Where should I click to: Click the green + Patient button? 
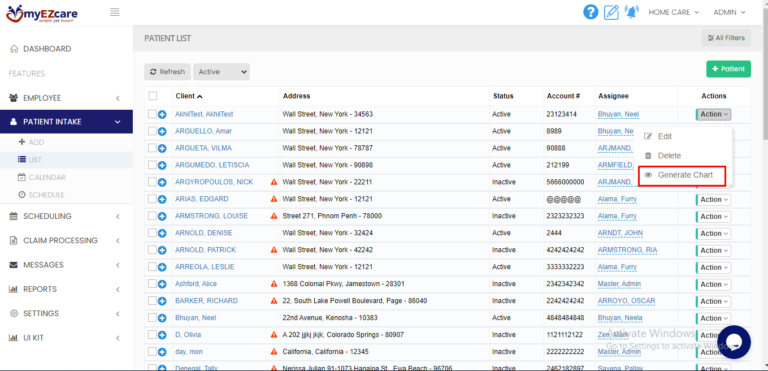click(x=728, y=69)
